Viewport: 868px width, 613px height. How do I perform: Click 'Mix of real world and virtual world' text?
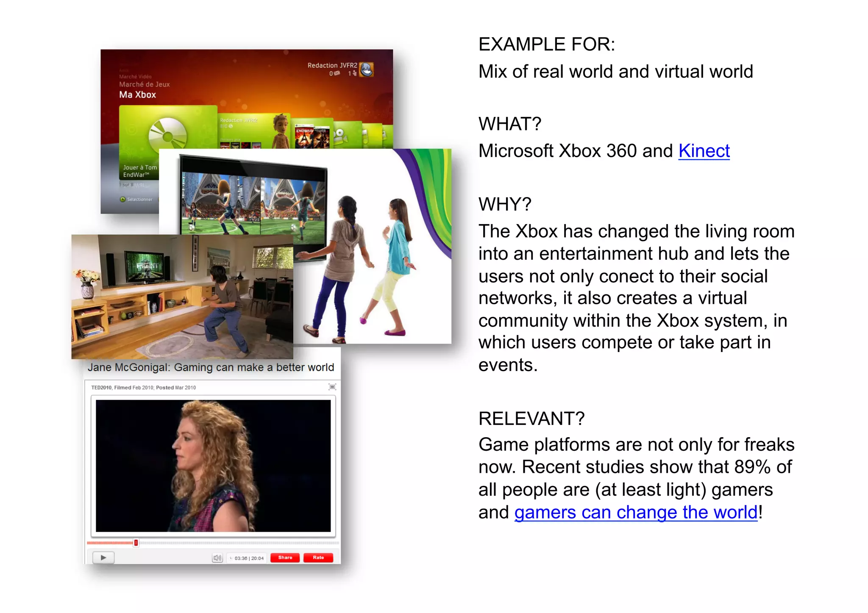click(x=616, y=72)
